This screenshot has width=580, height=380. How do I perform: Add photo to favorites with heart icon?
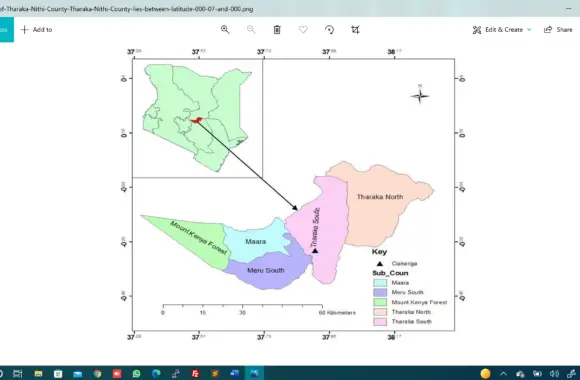pos(303,30)
